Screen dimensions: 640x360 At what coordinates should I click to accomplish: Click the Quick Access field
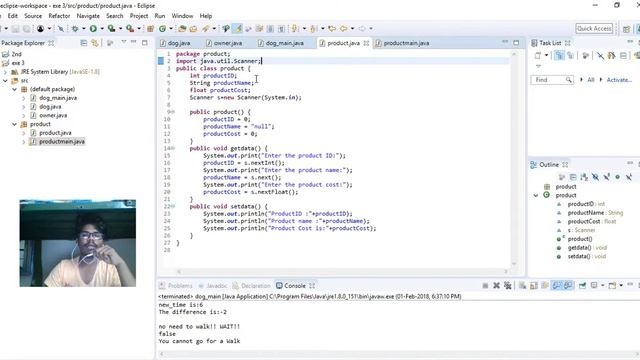(x=594, y=29)
